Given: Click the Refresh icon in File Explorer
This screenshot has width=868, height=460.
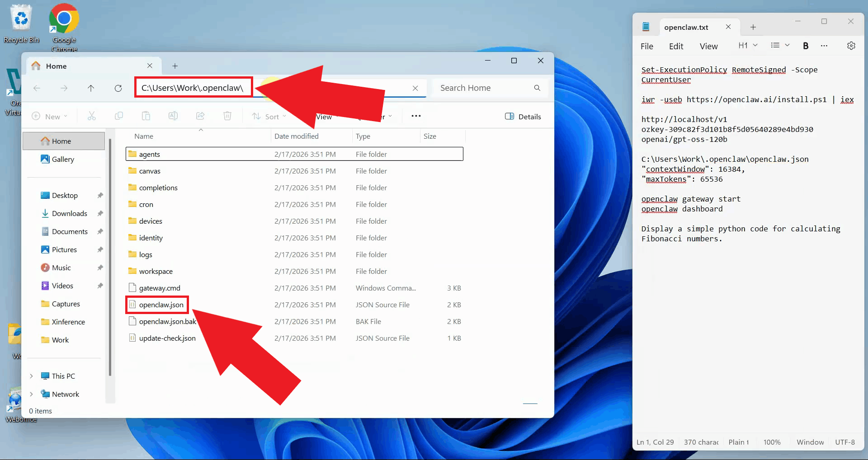Looking at the screenshot, I should (118, 88).
